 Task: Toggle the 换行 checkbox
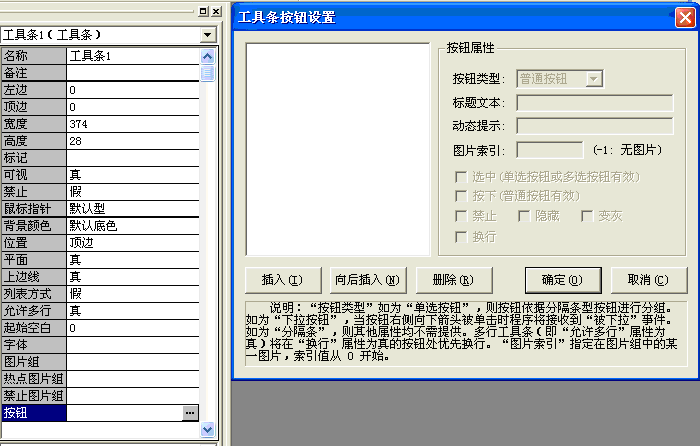[460, 236]
